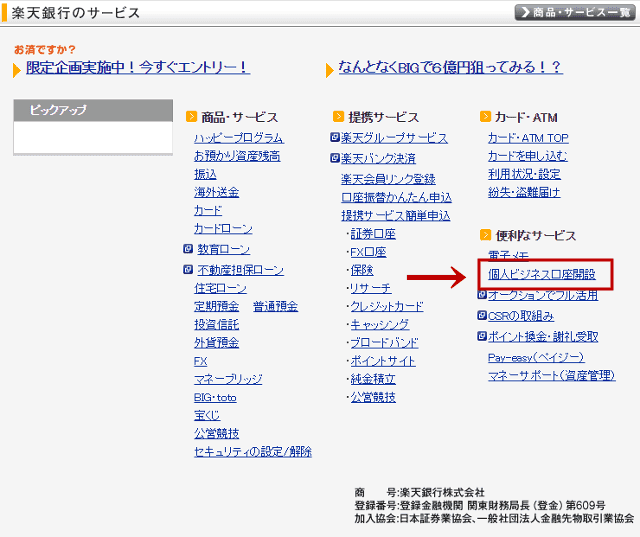
Task: Open the BIG・toto link
Action: 215,397
